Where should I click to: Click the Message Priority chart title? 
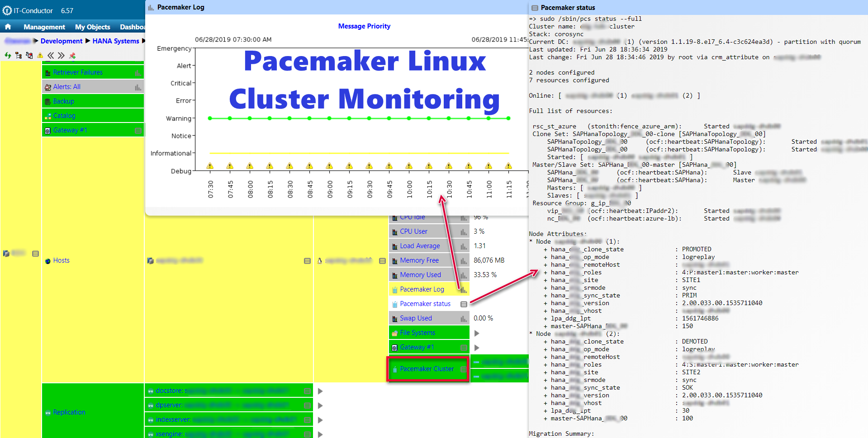364,26
